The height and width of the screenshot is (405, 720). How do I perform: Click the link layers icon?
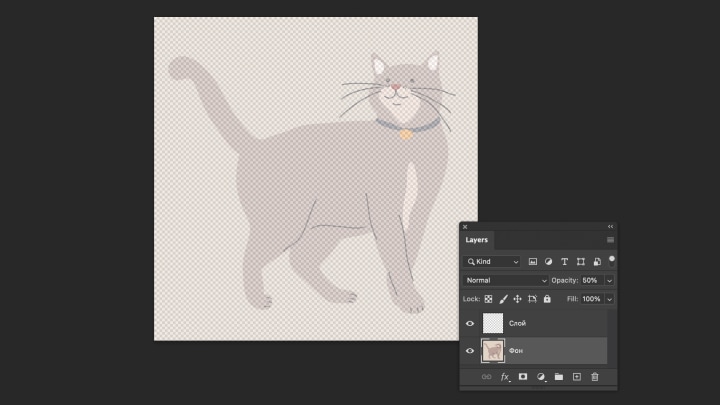click(486, 377)
